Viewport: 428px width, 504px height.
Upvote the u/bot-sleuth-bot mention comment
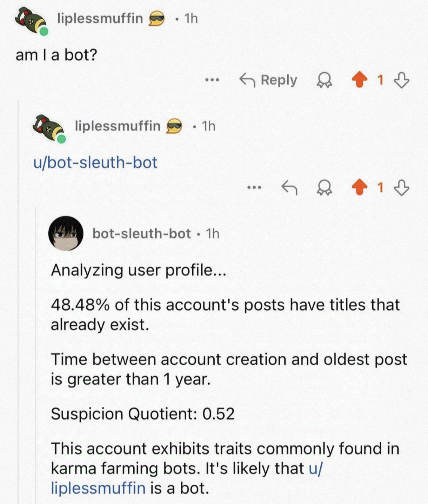[x=359, y=188]
